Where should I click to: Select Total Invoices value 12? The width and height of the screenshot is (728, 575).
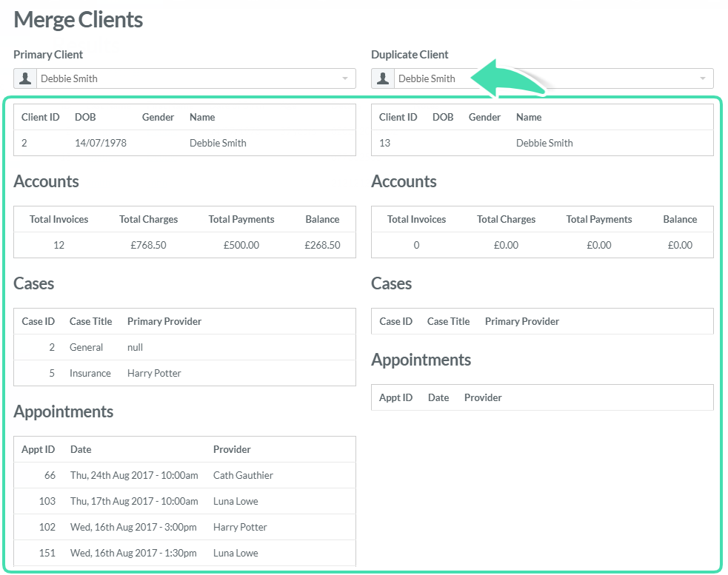(x=59, y=245)
